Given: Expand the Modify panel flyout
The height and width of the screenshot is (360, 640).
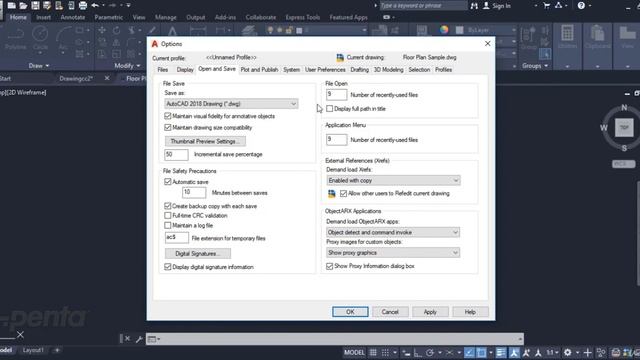Looking at the screenshot, I should pos(127,66).
